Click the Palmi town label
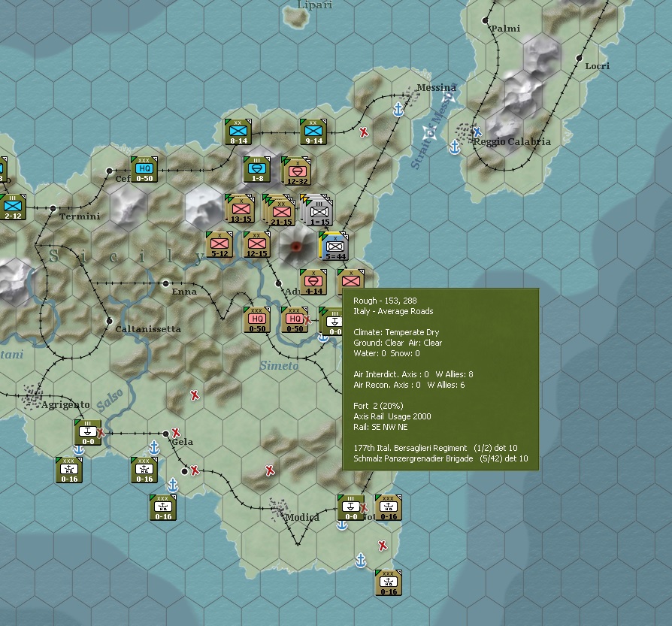Screen dimensions: 672x626 pyautogui.click(x=506, y=29)
